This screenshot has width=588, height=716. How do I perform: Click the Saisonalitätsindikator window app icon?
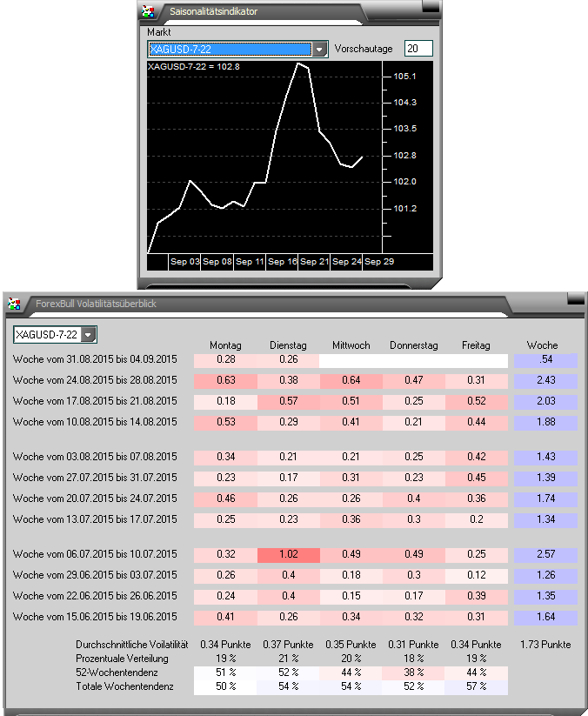coord(149,12)
